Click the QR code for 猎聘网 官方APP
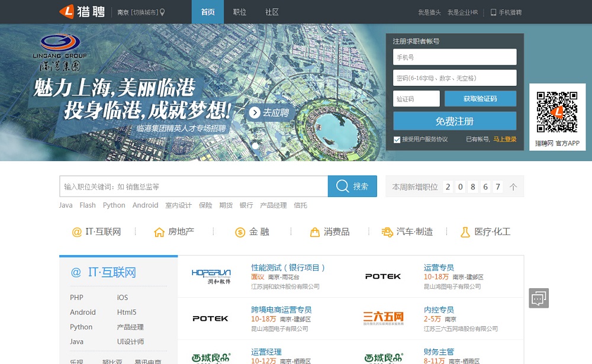 pyautogui.click(x=557, y=112)
